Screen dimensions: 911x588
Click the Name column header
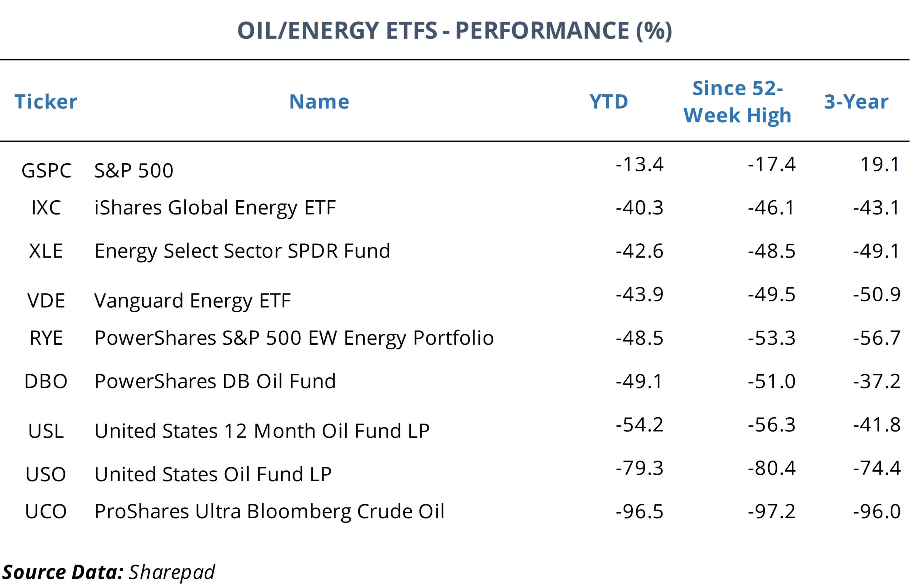pos(319,102)
